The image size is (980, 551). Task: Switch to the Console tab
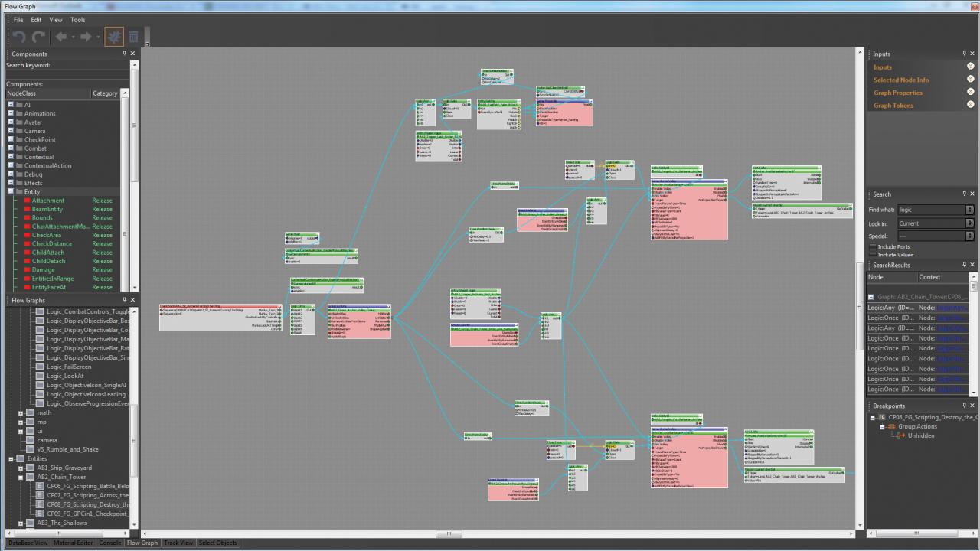pyautogui.click(x=110, y=543)
